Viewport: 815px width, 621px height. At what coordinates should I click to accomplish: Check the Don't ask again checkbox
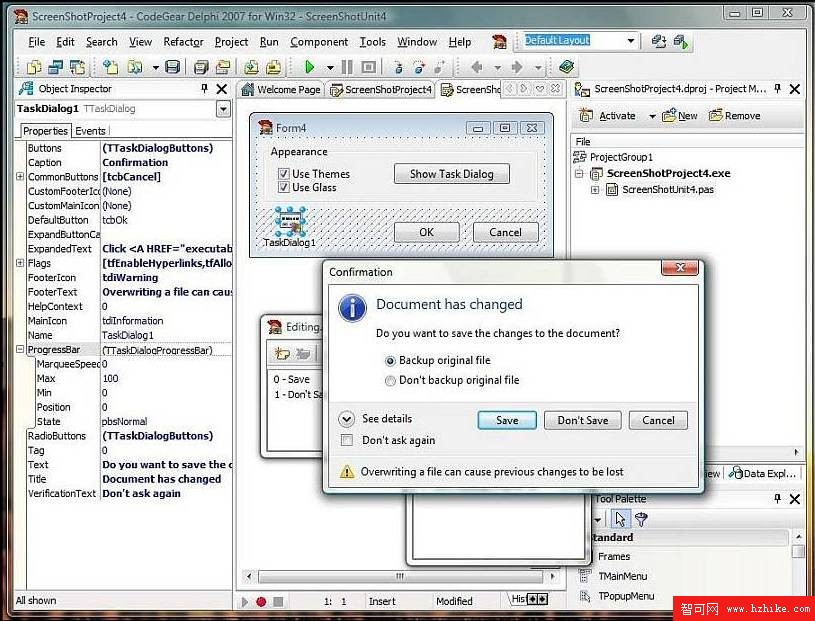pyautogui.click(x=346, y=440)
